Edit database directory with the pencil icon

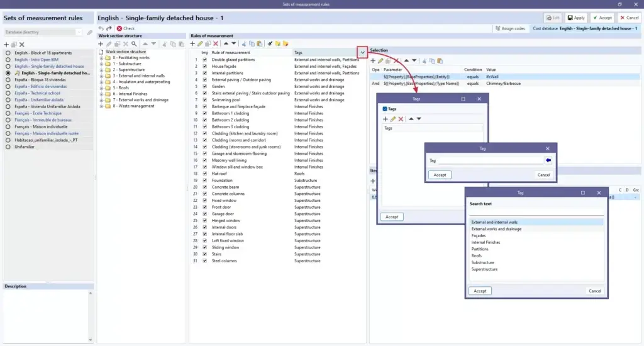89,32
